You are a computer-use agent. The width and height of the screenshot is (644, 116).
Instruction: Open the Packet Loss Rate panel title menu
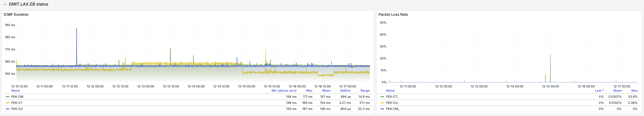[x=393, y=15]
